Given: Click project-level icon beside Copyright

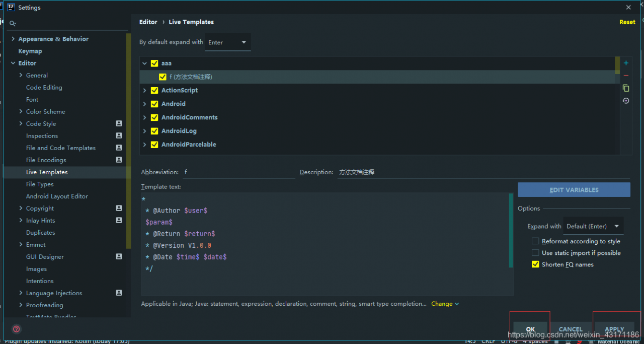Looking at the screenshot, I should pyautogui.click(x=119, y=208).
